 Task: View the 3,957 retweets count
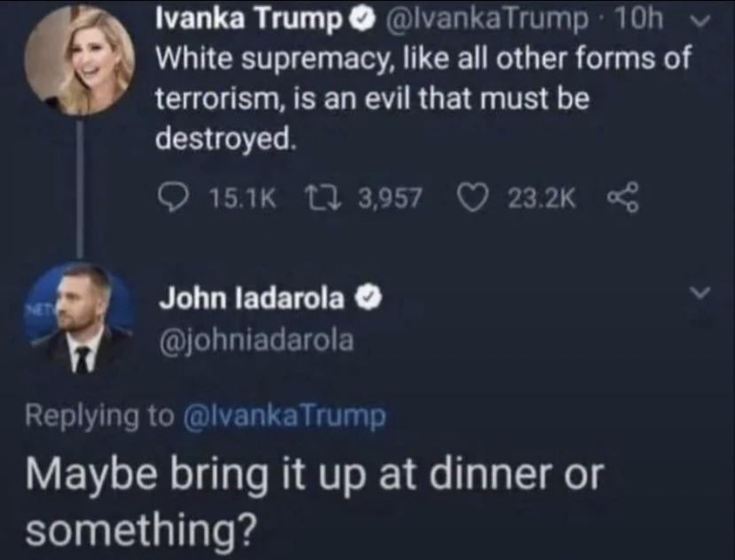point(391,198)
